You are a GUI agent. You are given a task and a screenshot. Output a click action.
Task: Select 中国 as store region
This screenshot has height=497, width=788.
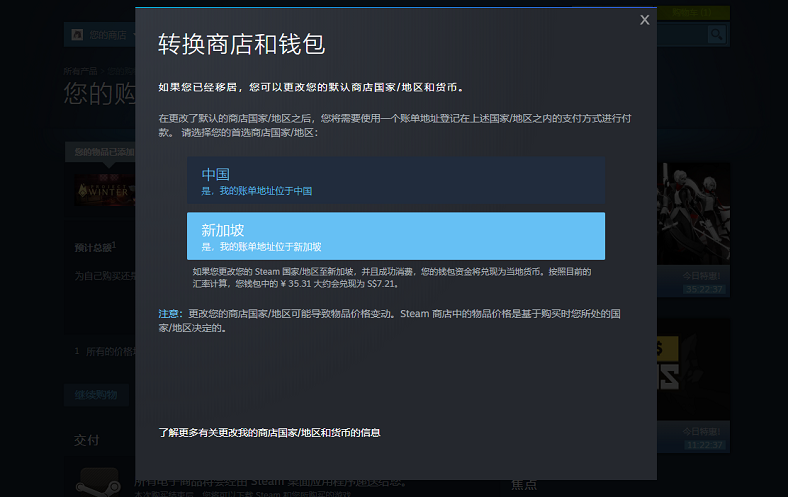click(396, 180)
